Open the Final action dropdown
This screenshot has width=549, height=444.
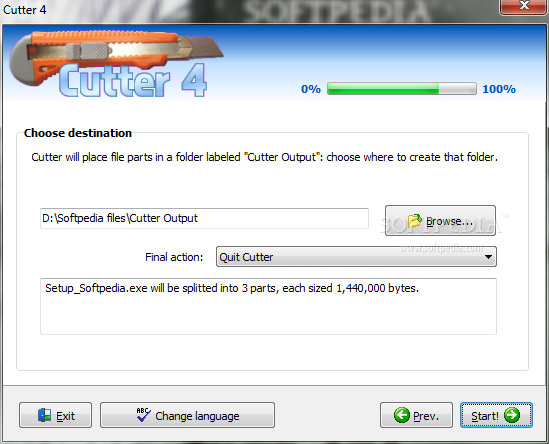tap(356, 257)
